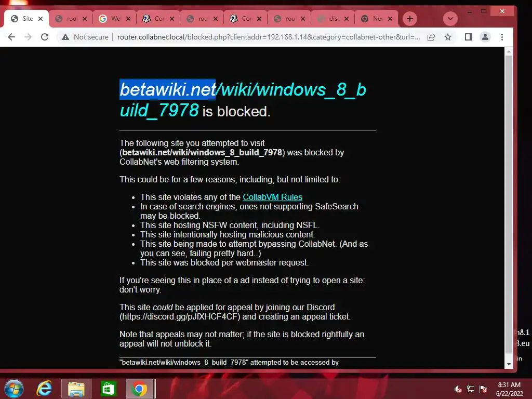Open the CollabVM Rules link
The image size is (532, 399).
click(x=272, y=197)
